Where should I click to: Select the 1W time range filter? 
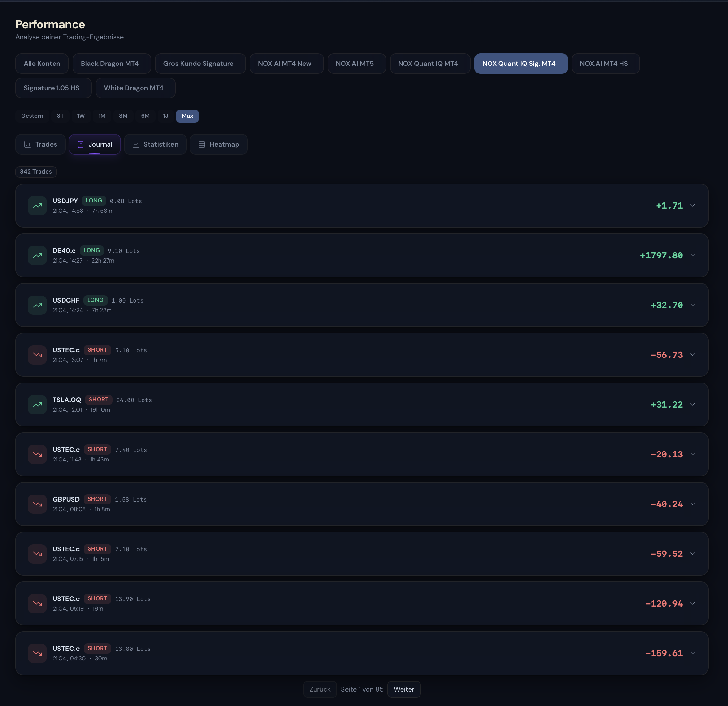[81, 116]
